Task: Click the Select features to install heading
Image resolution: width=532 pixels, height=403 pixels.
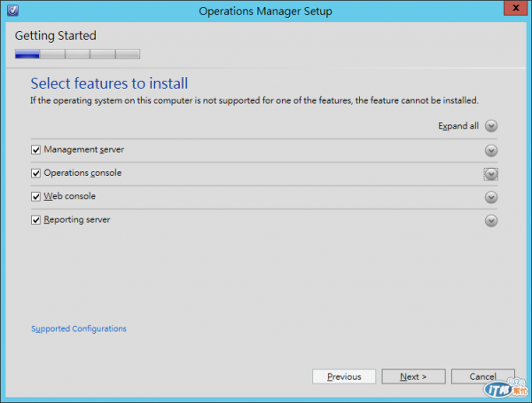Action: [x=109, y=83]
